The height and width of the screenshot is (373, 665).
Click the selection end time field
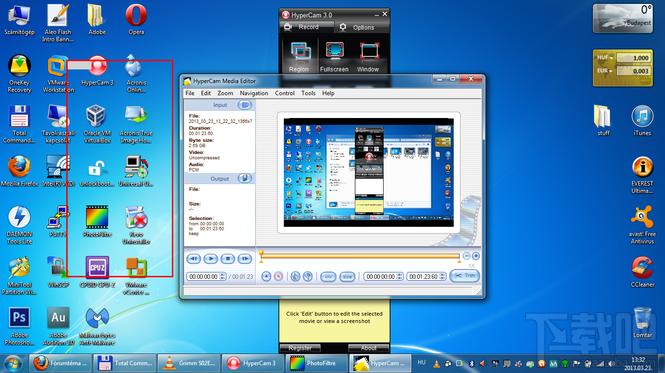(x=426, y=277)
